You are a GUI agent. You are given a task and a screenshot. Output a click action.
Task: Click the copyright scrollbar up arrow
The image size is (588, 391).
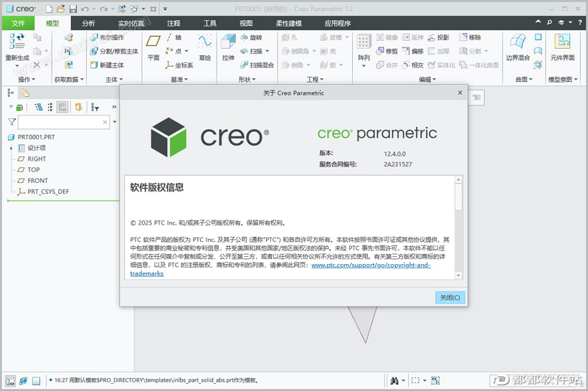pos(458,179)
